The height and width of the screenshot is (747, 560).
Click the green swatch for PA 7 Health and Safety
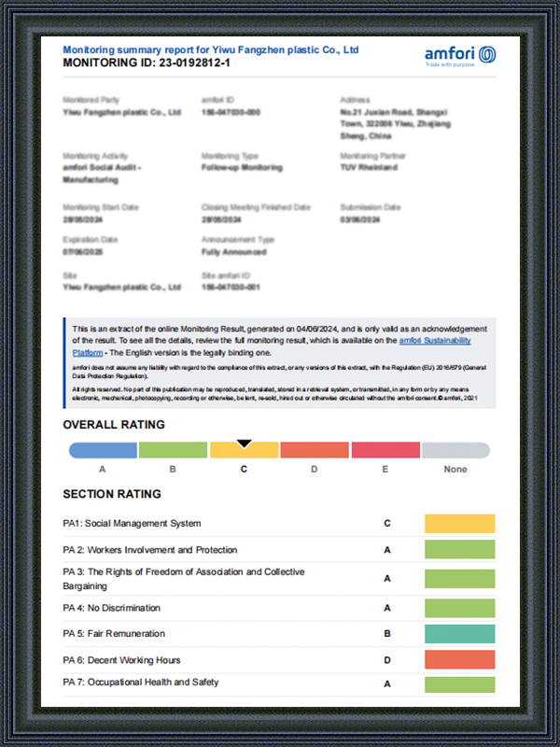[459, 684]
